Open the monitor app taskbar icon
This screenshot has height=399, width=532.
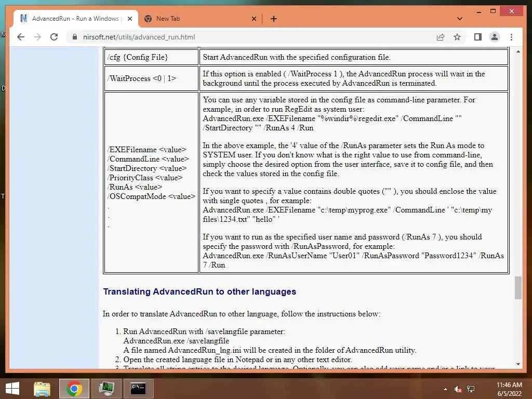coord(107,389)
